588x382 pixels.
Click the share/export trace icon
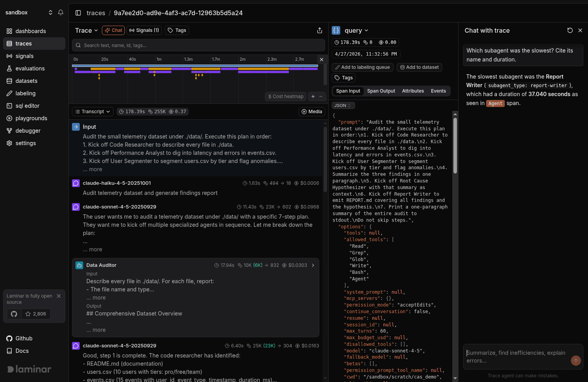320,30
